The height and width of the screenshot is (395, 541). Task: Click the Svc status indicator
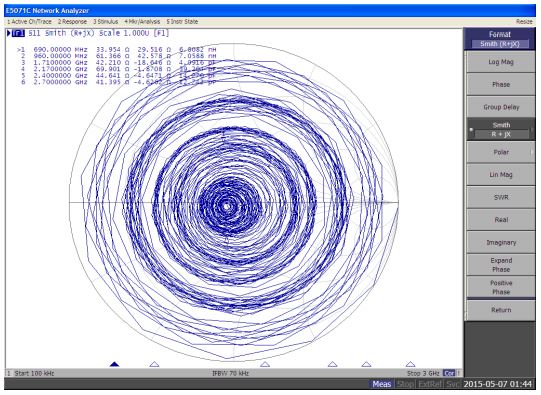pos(452,384)
